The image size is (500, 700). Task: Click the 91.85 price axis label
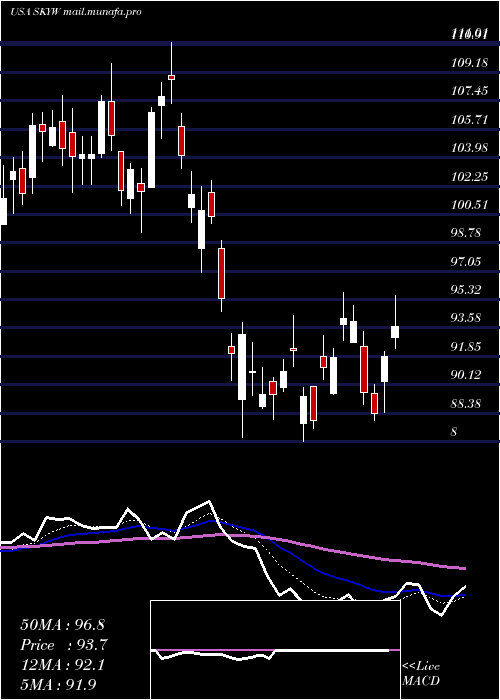[467, 346]
